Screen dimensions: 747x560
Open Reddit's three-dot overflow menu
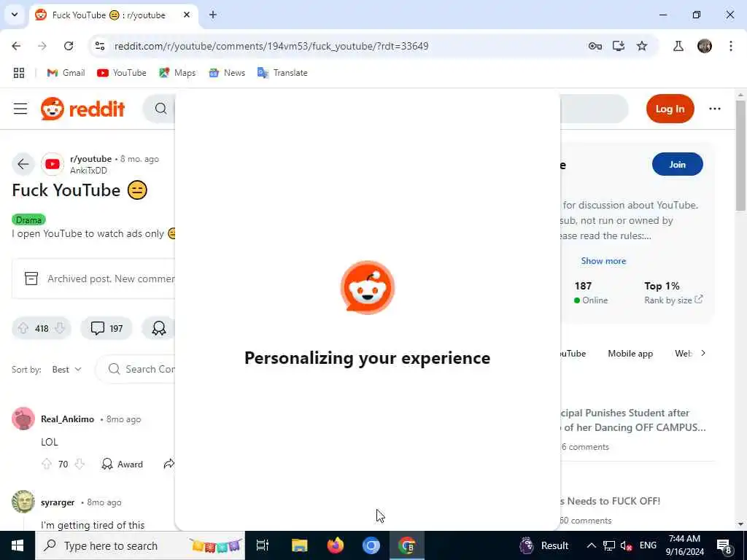[x=715, y=109]
